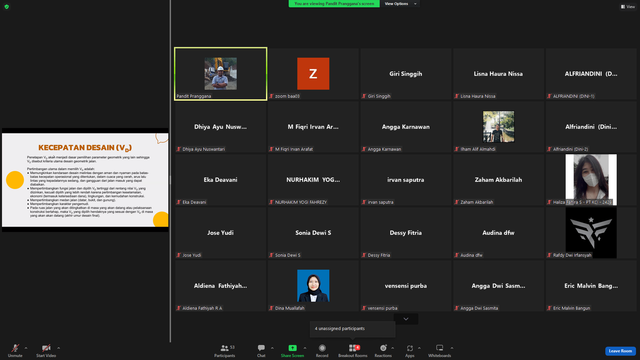
Task: Click muted mic icon beside 'Giri Singgih' label
Action: (x=364, y=96)
